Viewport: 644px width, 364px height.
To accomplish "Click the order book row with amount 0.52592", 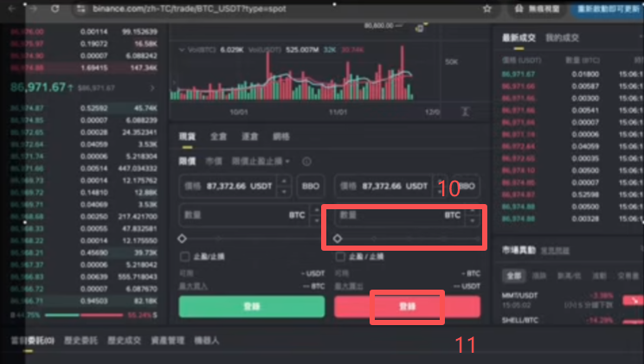I will point(84,108).
